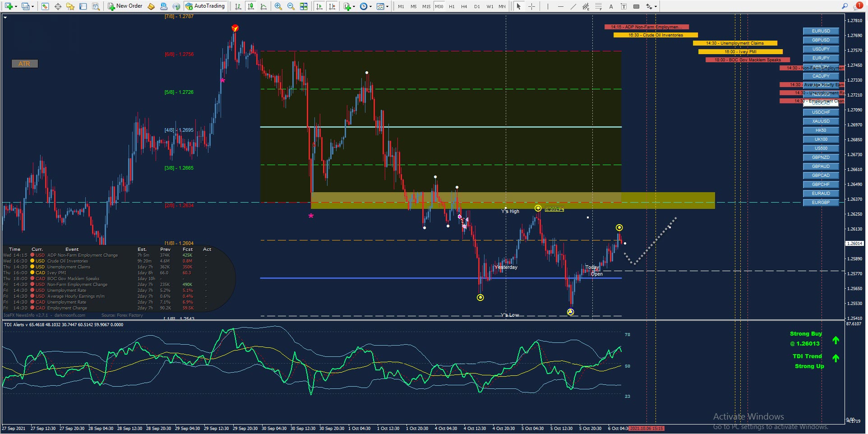The width and height of the screenshot is (868, 434).
Task: Switch to candlestick chart display
Action: (251, 6)
